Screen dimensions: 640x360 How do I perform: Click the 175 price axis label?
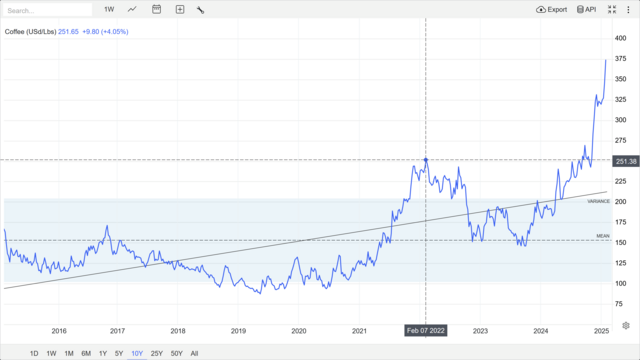click(620, 222)
